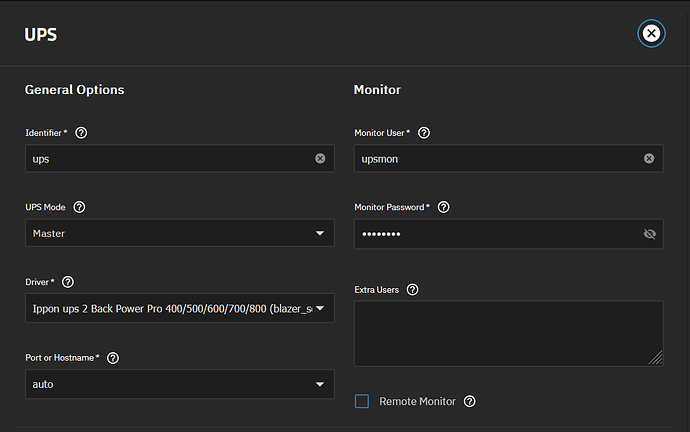This screenshot has height=432, width=690.
Task: Select the Monitor User input with upsmon
Action: [x=495, y=158]
